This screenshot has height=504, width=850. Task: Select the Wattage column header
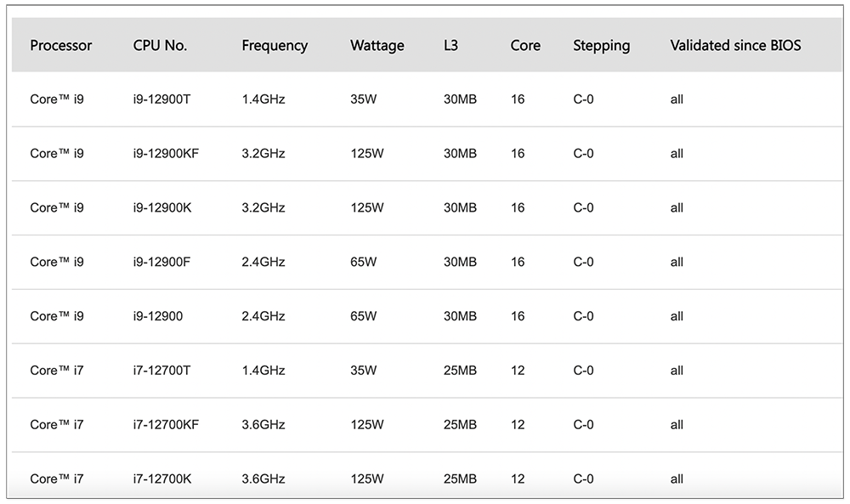click(377, 46)
